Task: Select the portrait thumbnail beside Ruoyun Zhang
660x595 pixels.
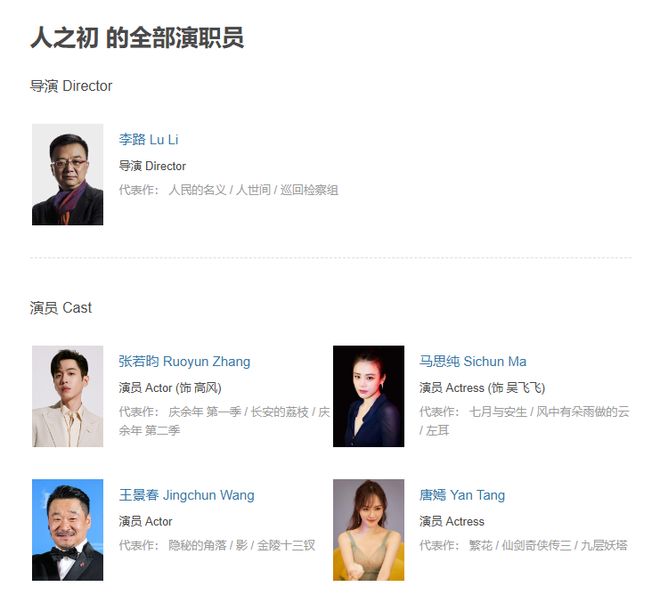Action: (x=67, y=396)
